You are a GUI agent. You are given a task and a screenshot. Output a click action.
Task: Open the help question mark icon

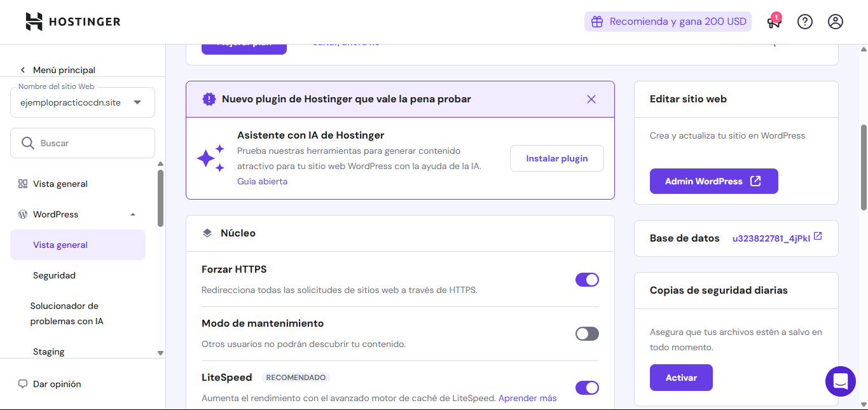click(x=805, y=22)
